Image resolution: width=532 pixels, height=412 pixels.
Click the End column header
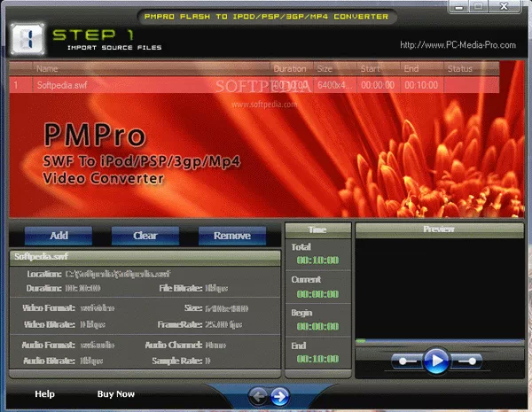(422, 69)
